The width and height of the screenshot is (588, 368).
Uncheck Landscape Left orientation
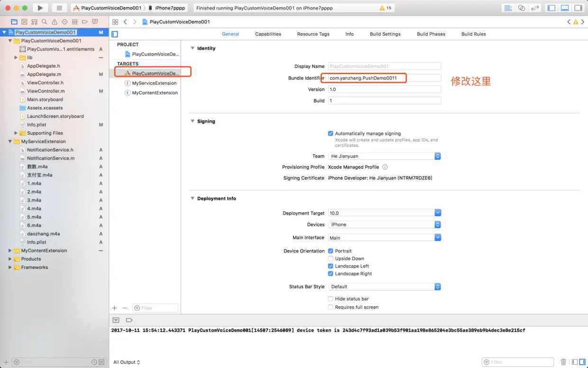(x=331, y=266)
